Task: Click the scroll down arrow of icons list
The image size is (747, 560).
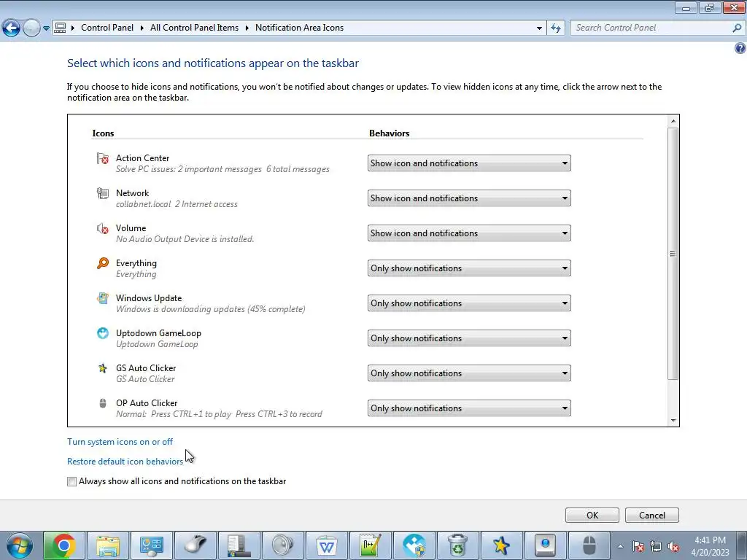Action: [x=673, y=421]
